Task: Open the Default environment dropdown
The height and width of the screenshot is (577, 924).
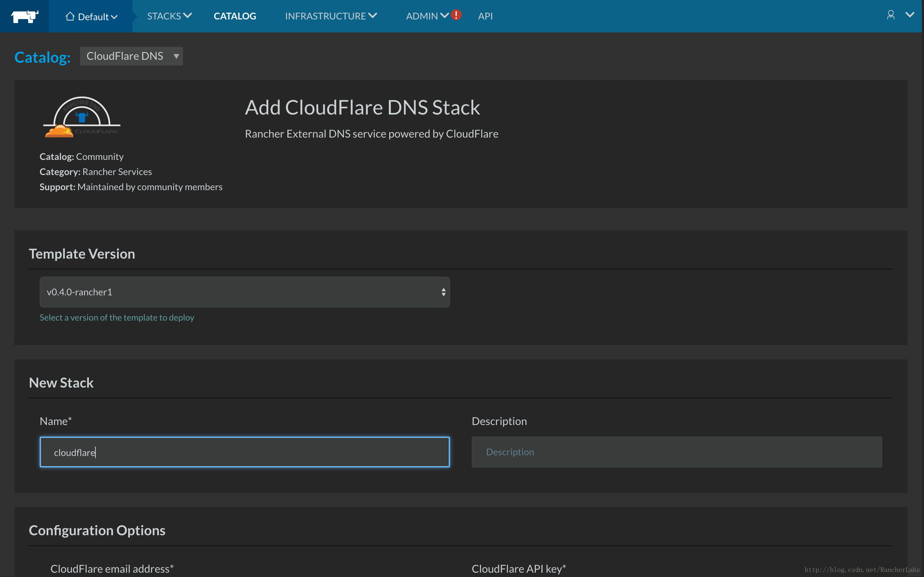Action: pos(91,17)
